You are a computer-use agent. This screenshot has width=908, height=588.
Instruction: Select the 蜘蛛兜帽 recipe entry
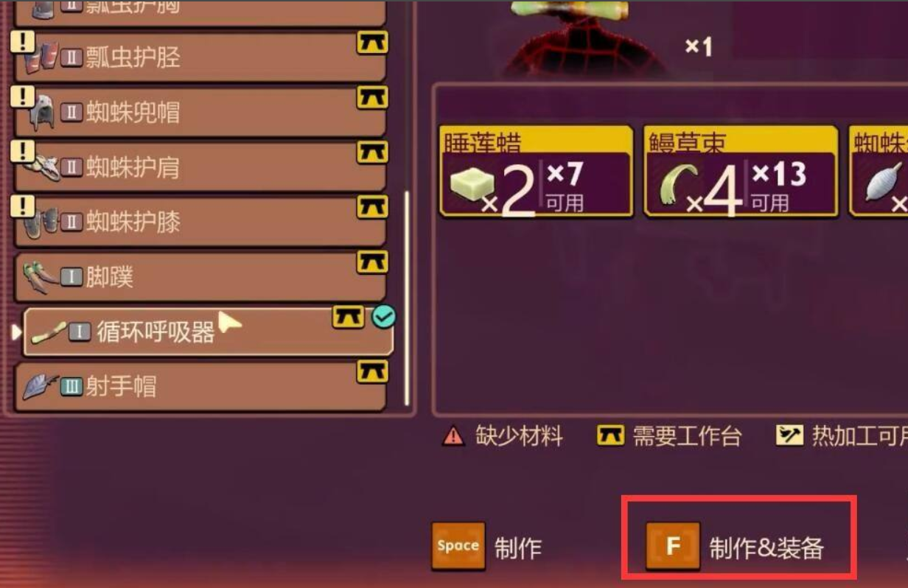point(200,112)
